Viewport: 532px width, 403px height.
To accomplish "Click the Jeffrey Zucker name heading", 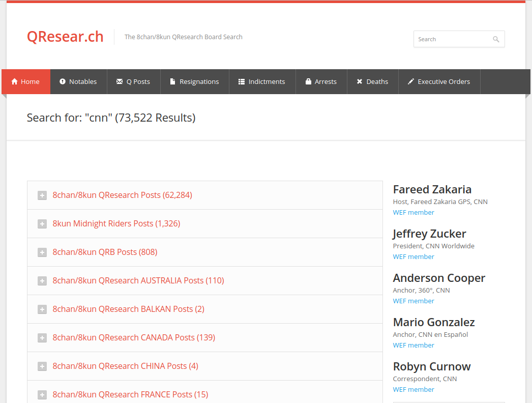I will pyautogui.click(x=430, y=234).
